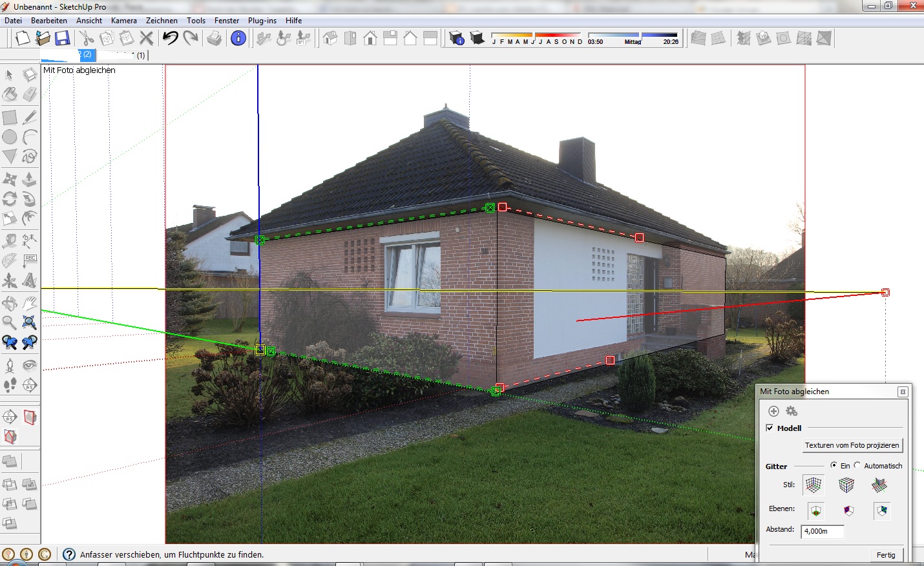The image size is (924, 566).
Task: Choose the Rotate tool
Action: pyautogui.click(x=10, y=199)
